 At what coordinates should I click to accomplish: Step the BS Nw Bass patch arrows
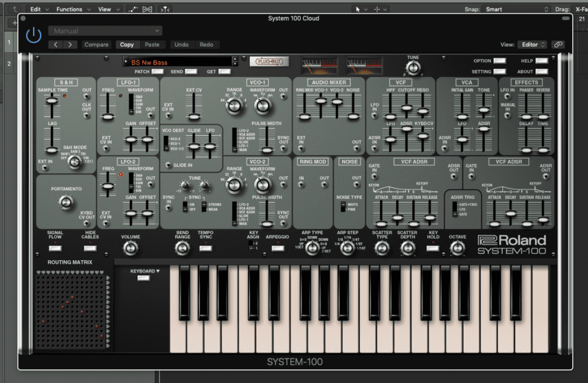click(x=235, y=62)
